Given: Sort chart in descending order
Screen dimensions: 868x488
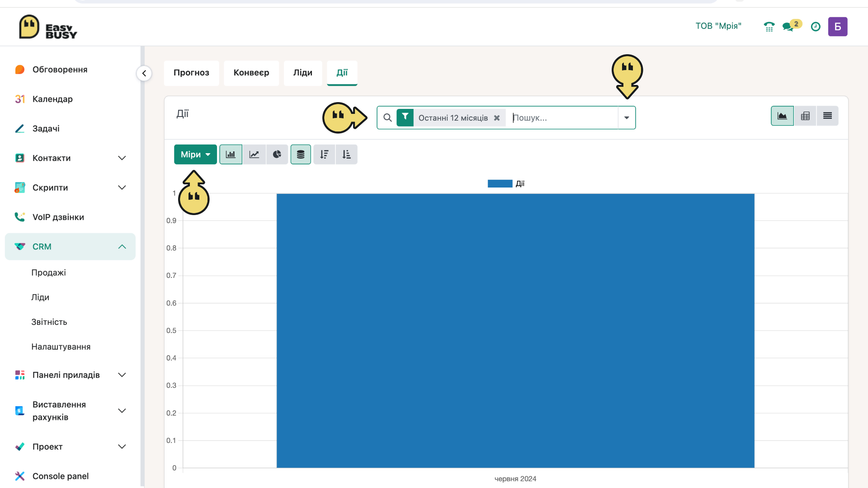Looking at the screenshot, I should coord(324,155).
